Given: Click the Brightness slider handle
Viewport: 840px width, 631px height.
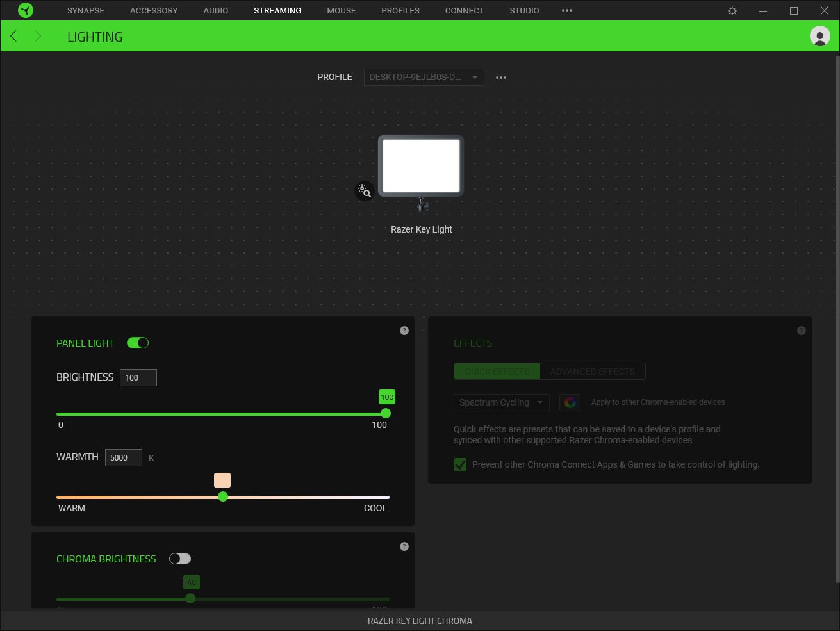Looking at the screenshot, I should pos(386,414).
